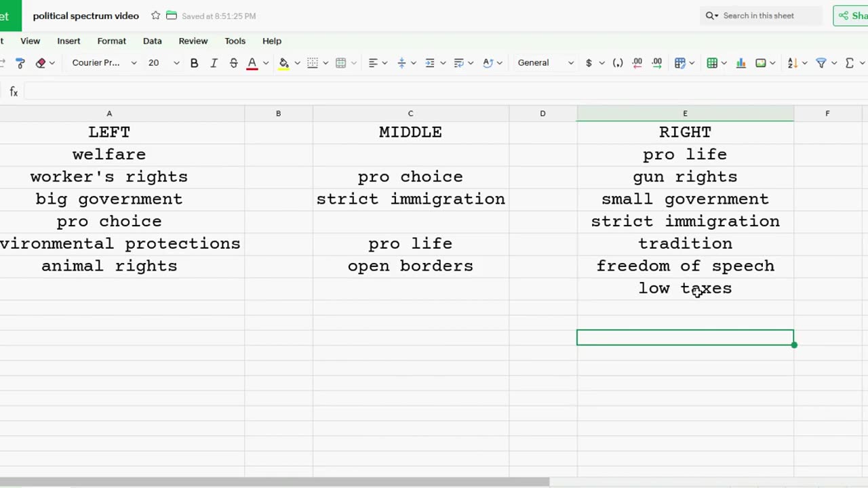
Task: Click the horizontal scrollbar at bottom
Action: tap(275, 482)
